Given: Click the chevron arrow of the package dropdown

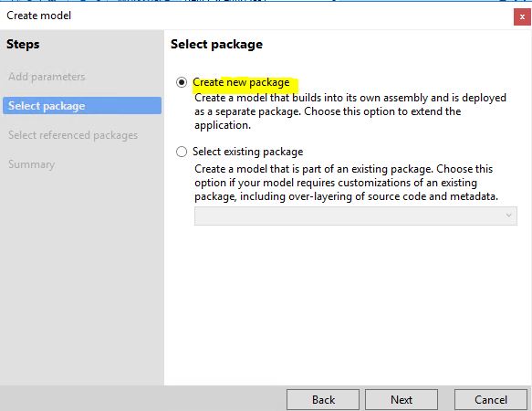Looking at the screenshot, I should [508, 216].
